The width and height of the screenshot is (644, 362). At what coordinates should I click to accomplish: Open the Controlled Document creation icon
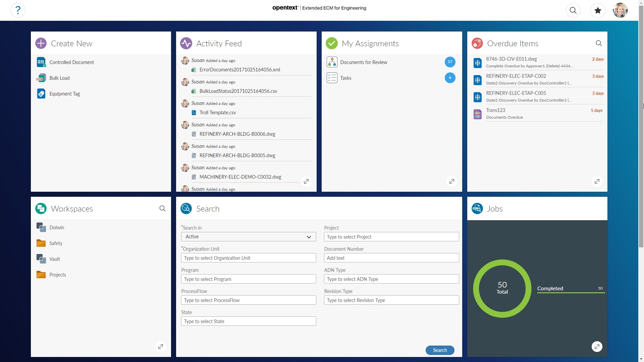(x=41, y=62)
